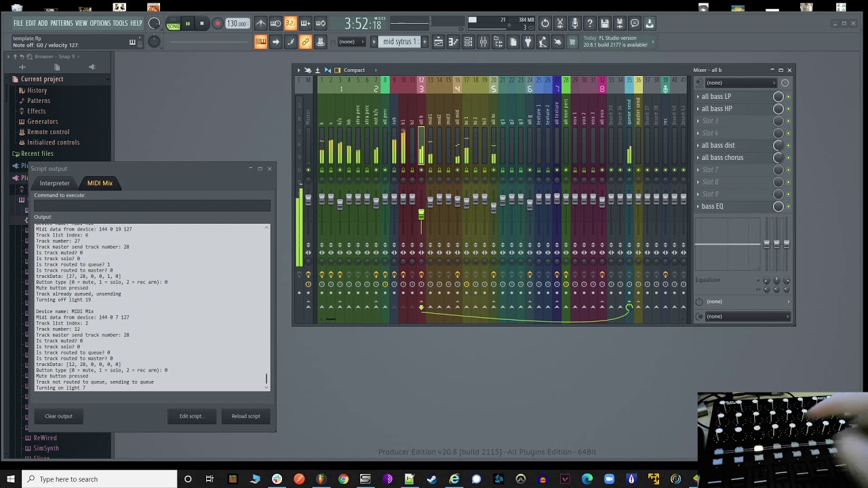This screenshot has width=868, height=488.
Task: Open the Channel rack icon
Action: point(468,42)
